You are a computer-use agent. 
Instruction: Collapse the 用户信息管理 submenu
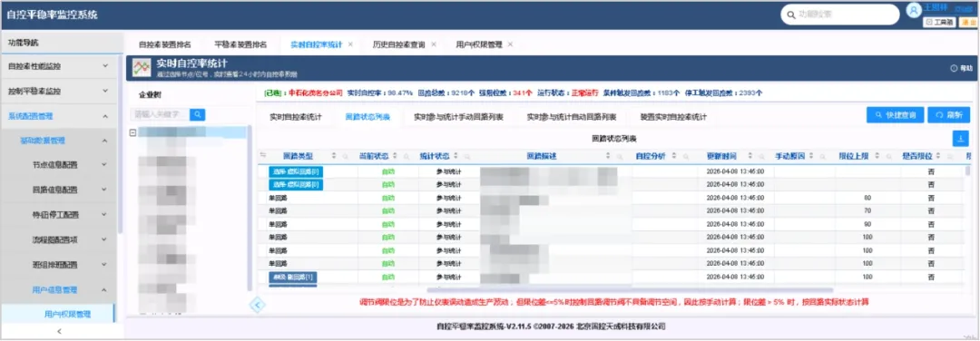click(x=104, y=290)
